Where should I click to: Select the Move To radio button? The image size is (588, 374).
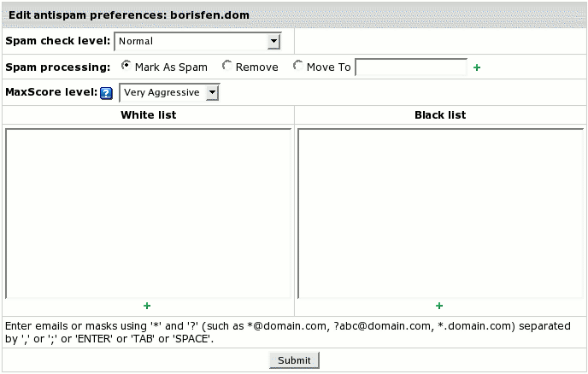pos(298,66)
